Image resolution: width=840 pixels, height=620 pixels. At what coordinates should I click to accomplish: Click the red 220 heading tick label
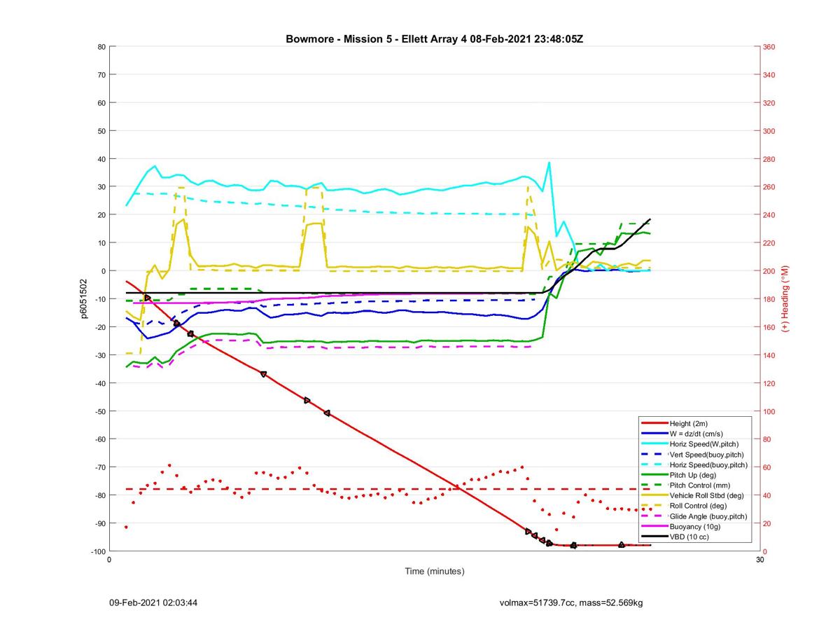click(x=769, y=243)
